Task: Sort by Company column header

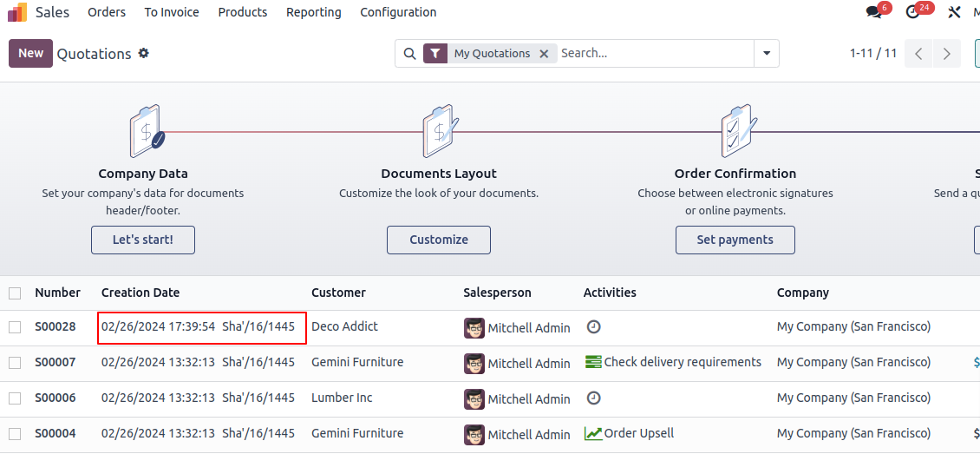Action: (803, 293)
